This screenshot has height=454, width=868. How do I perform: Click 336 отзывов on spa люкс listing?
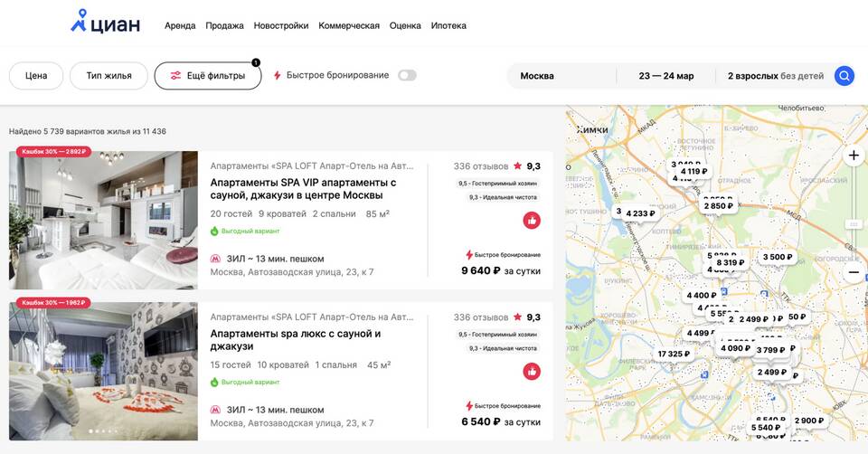(x=480, y=317)
